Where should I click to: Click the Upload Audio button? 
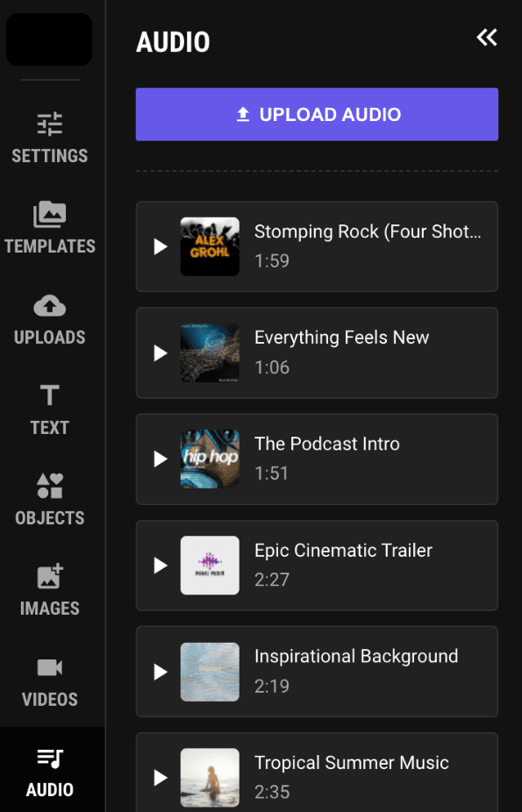pyautogui.click(x=317, y=115)
